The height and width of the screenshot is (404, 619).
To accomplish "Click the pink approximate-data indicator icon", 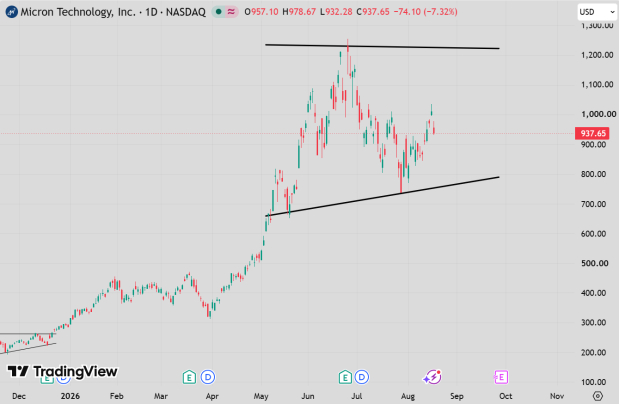I will [x=231, y=12].
